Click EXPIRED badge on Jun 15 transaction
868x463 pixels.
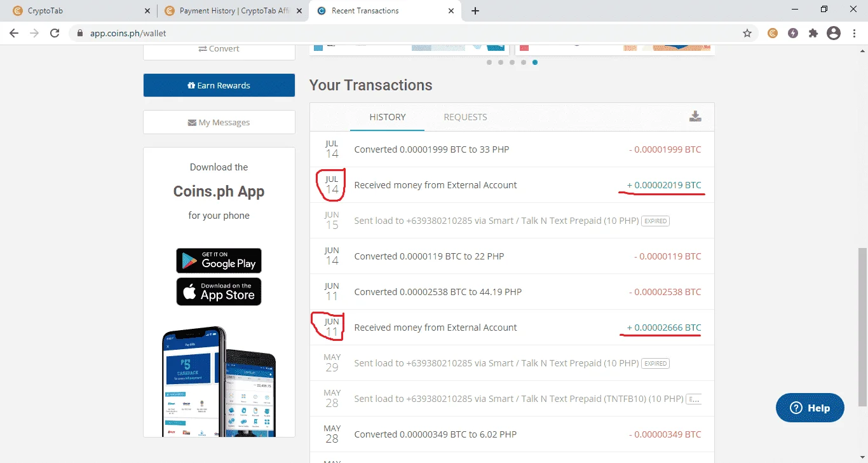pos(655,221)
